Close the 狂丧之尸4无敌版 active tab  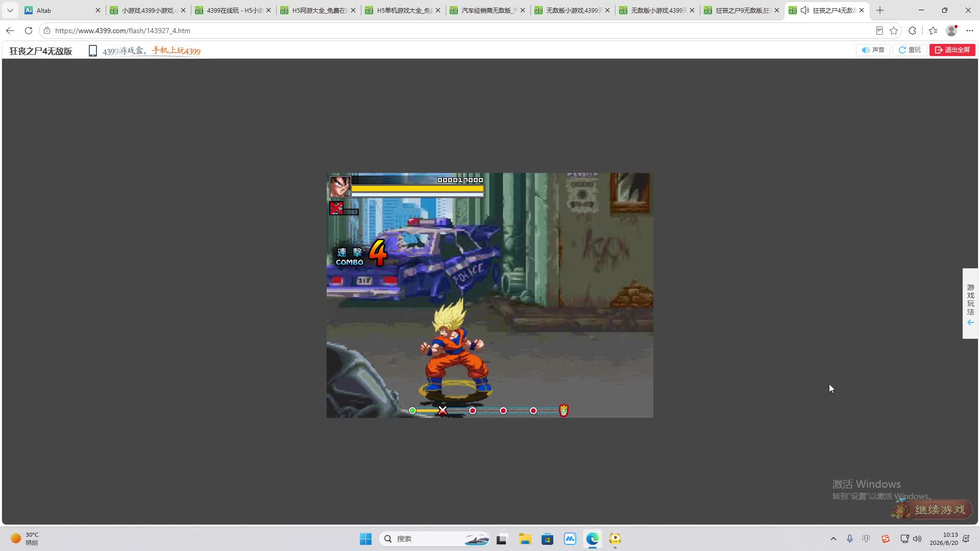point(862,10)
